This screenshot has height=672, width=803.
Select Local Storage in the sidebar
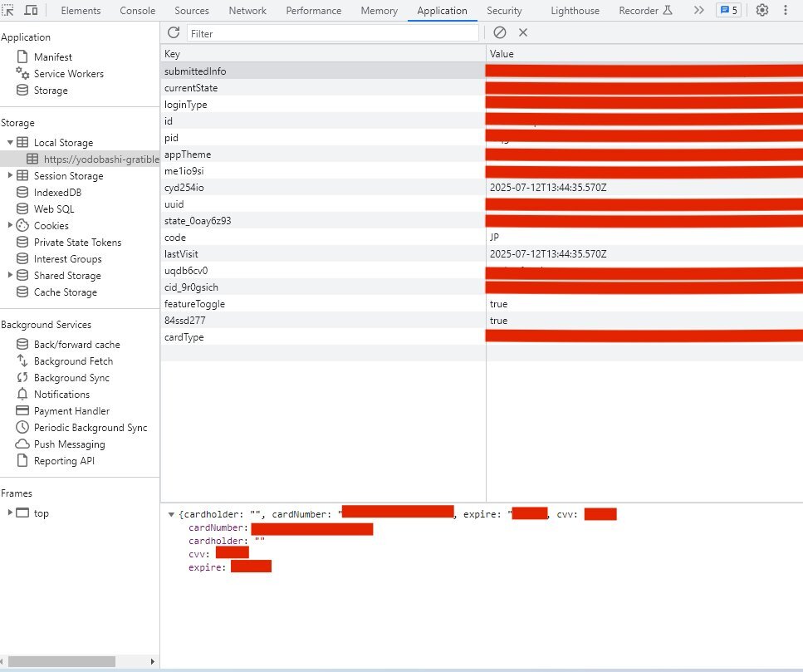click(63, 142)
